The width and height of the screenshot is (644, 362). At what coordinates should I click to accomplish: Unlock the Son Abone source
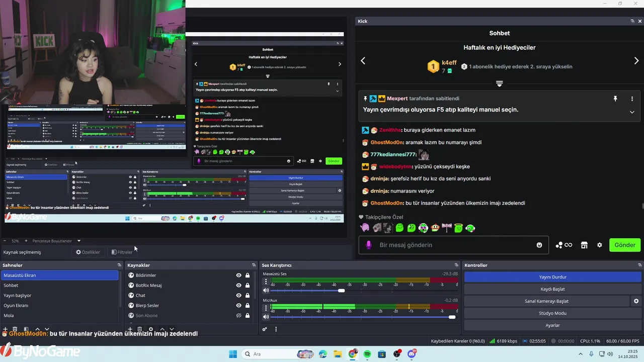click(x=248, y=315)
